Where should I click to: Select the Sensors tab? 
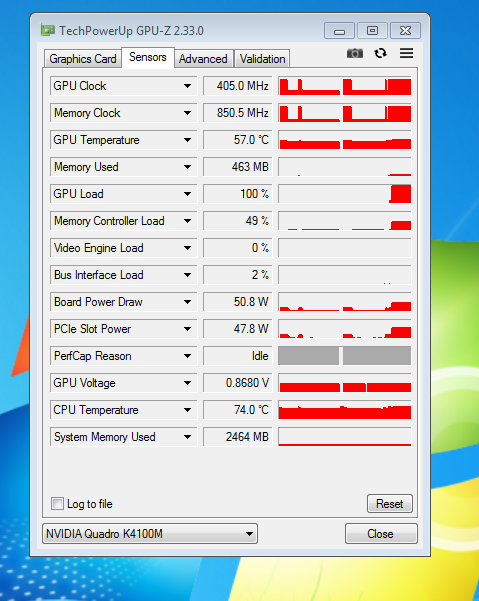tap(148, 57)
